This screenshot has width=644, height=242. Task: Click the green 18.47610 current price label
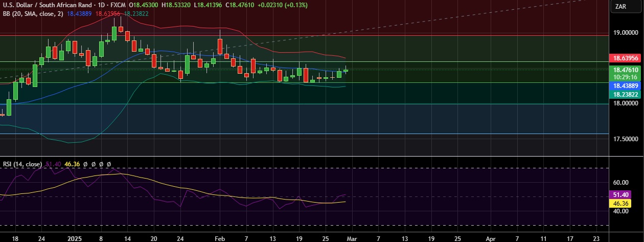click(626, 70)
